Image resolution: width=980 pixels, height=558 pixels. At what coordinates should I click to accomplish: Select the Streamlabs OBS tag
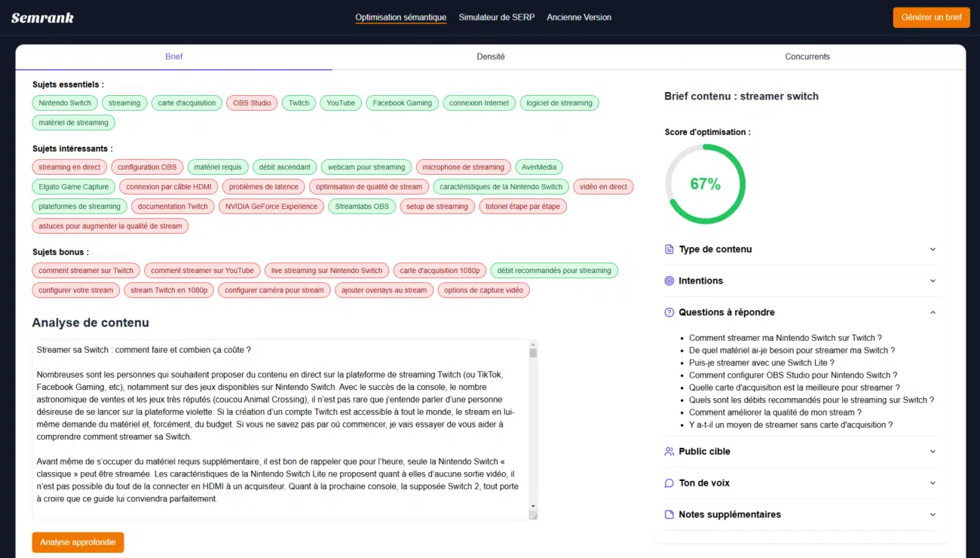(362, 207)
